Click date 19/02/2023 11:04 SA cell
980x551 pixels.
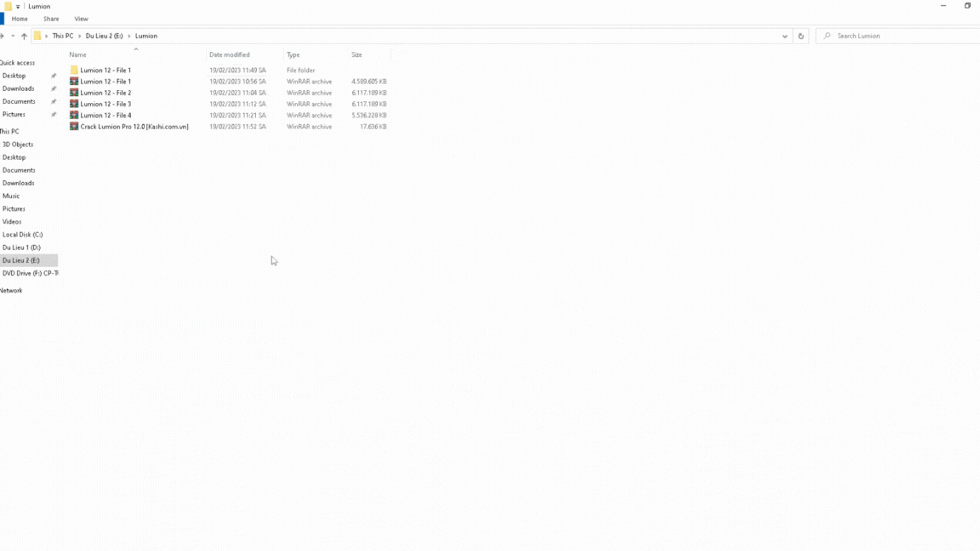click(237, 93)
